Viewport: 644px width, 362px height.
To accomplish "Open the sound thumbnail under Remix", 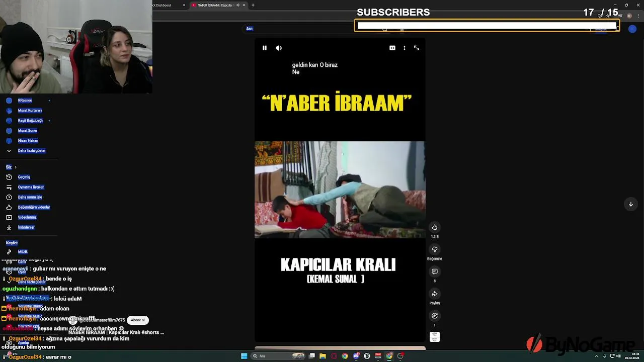I will tap(435, 337).
